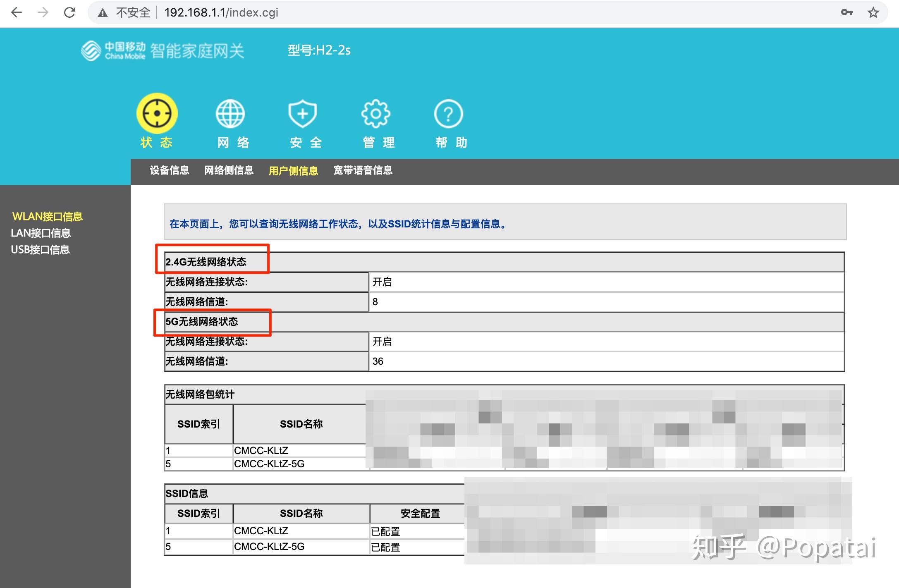Switch to the 设备信息 tab
The image size is (899, 588).
[169, 170]
